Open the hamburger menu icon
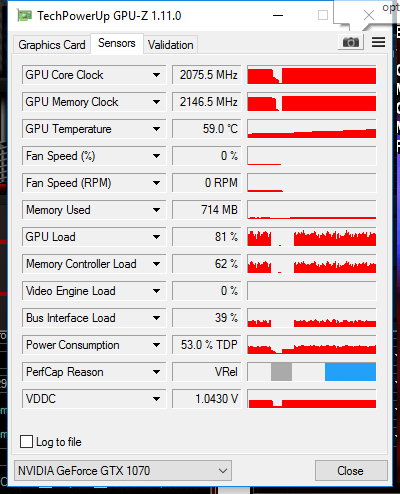Screen dimensions: 400x494 (378, 42)
